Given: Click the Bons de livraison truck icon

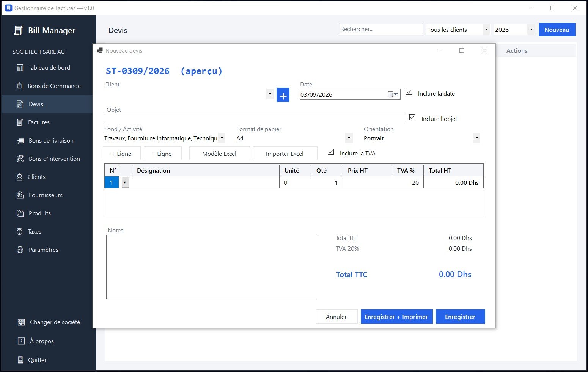Looking at the screenshot, I should pyautogui.click(x=20, y=141).
